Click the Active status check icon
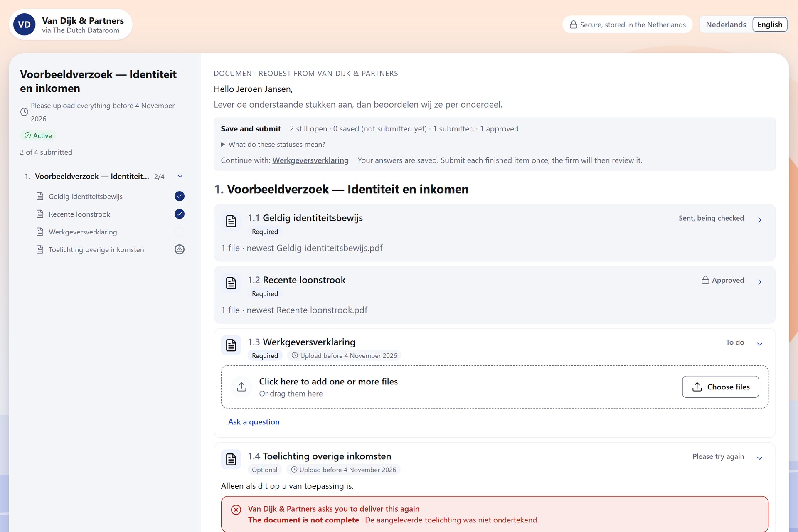 (x=28, y=135)
